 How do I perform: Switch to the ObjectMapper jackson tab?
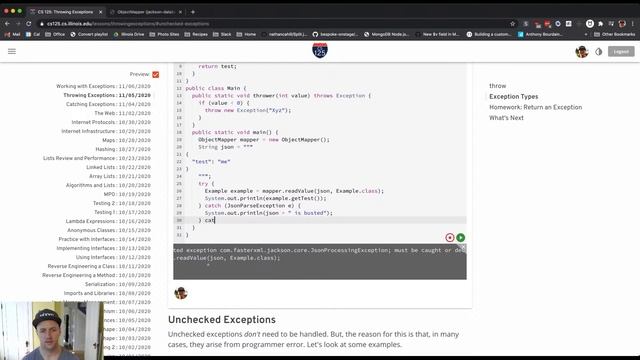(x=146, y=12)
